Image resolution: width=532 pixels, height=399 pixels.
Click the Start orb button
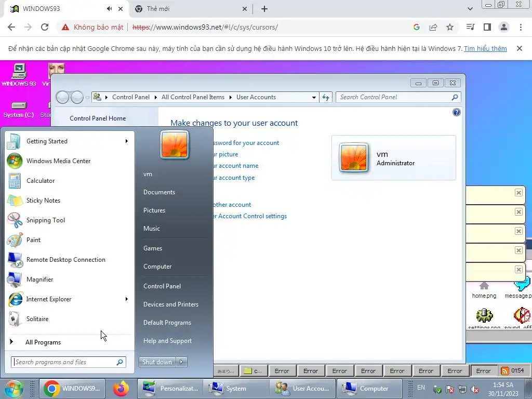click(13, 389)
